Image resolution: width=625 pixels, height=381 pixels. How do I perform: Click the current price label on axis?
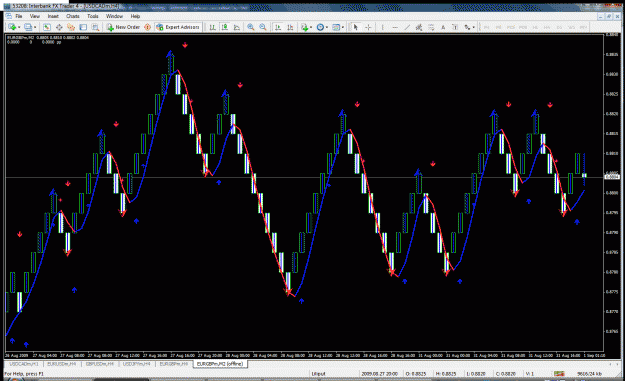click(612, 177)
